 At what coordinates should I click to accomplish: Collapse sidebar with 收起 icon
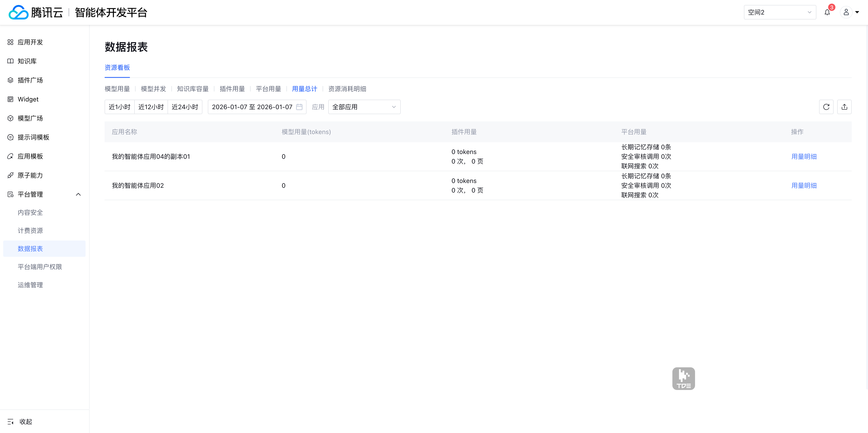click(10, 421)
